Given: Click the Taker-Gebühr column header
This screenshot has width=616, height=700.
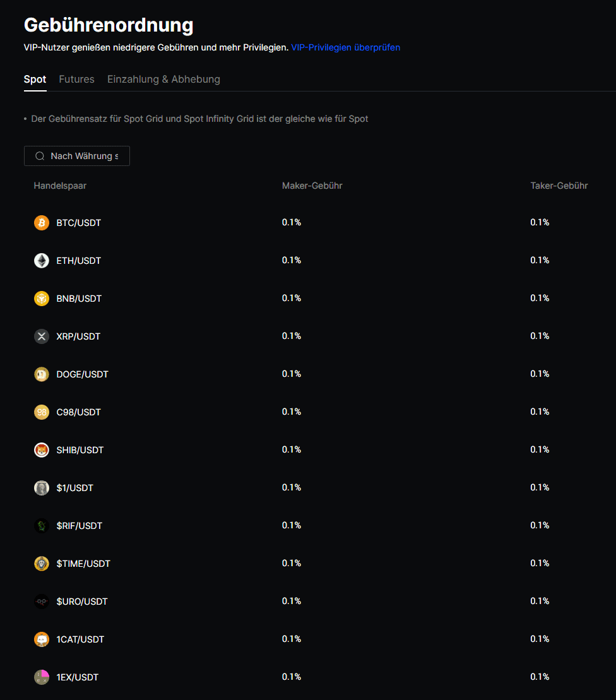Looking at the screenshot, I should [559, 186].
